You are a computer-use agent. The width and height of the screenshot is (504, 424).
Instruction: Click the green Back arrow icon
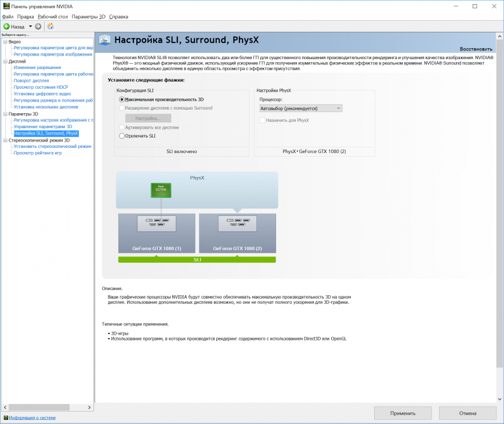6,26
